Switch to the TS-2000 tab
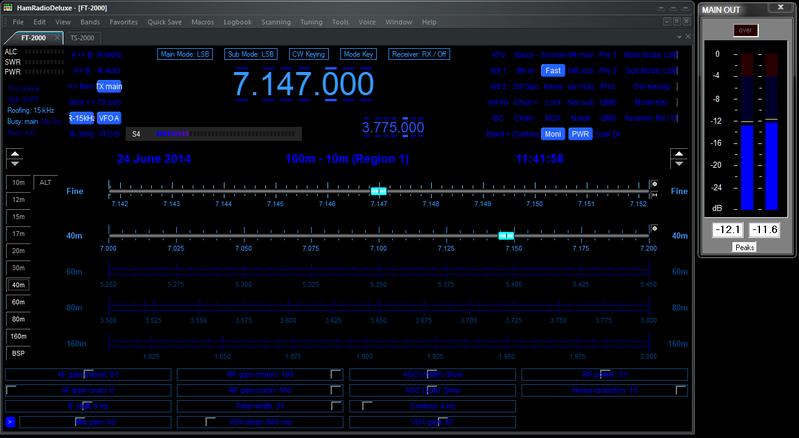The height and width of the screenshot is (438, 799). tap(82, 38)
